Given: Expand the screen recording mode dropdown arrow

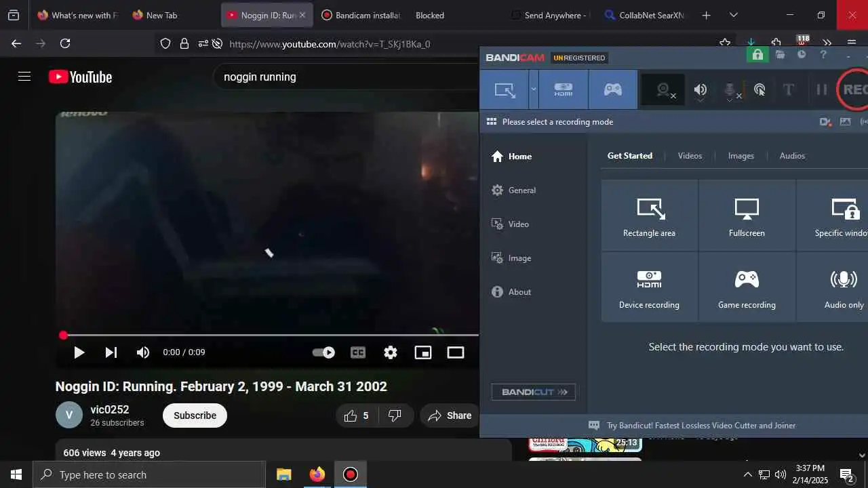Looking at the screenshot, I should pyautogui.click(x=534, y=89).
